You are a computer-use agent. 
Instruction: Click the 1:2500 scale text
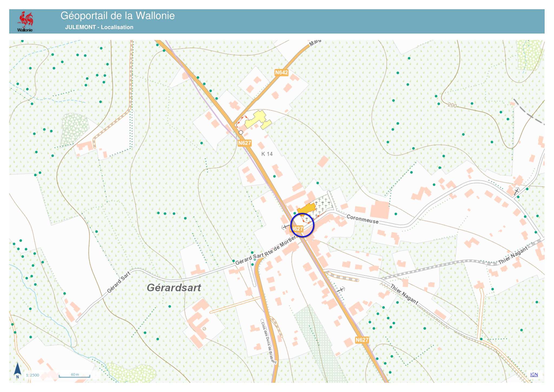tap(33, 375)
